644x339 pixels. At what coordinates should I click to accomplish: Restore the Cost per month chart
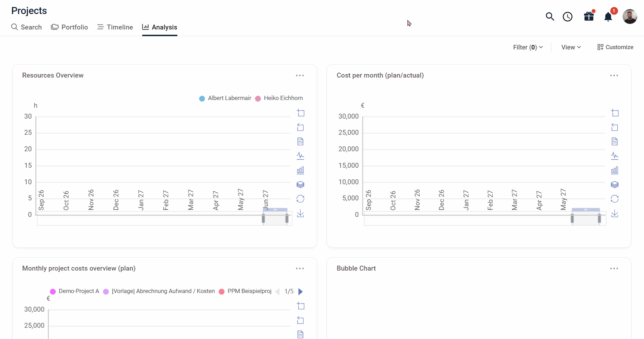coord(615,199)
